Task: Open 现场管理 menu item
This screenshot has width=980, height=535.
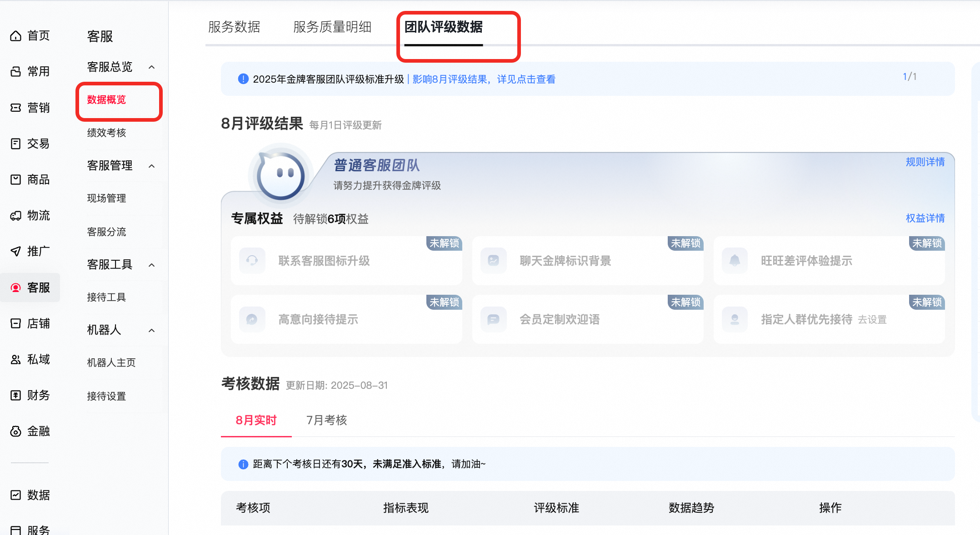Action: [106, 198]
